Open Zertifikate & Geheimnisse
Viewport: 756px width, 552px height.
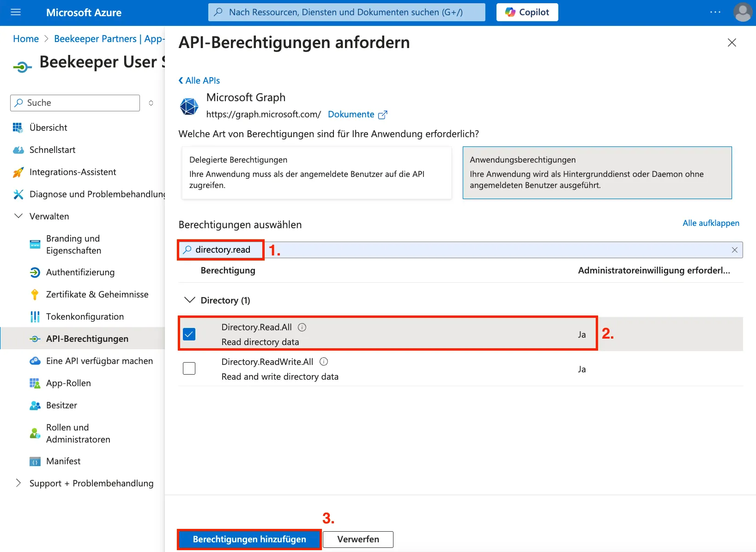[x=97, y=294]
